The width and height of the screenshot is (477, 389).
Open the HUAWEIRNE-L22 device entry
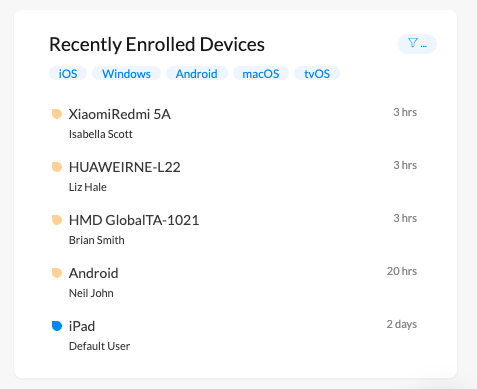pos(125,167)
